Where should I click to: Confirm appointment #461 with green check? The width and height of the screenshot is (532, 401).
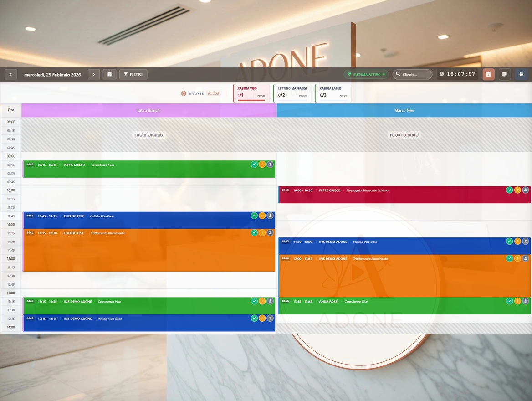pyautogui.click(x=254, y=216)
